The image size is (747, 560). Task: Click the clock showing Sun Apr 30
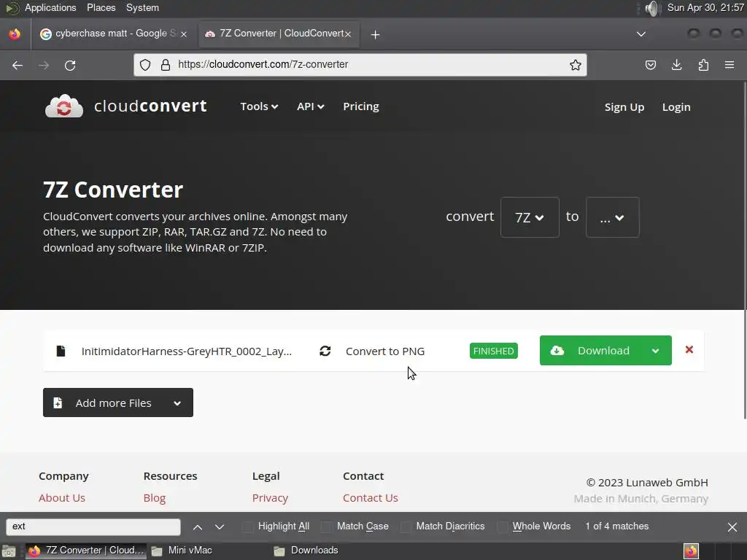click(705, 7)
